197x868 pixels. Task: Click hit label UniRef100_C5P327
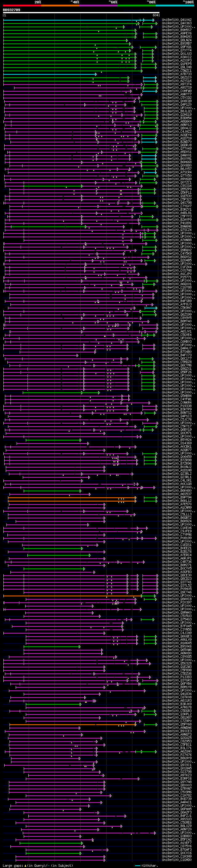coord(177,199)
